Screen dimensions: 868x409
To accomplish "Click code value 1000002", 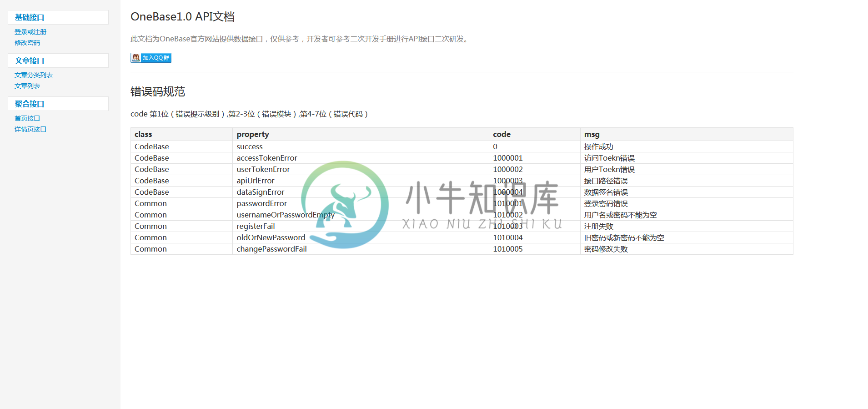I will pos(507,169).
